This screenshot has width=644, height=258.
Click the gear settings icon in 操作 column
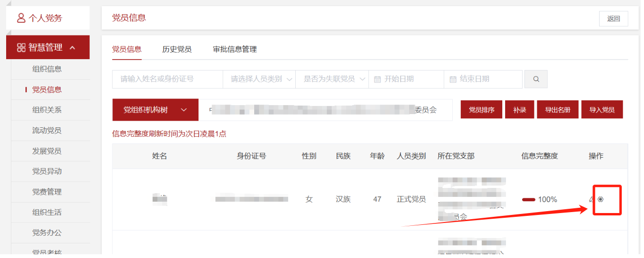point(601,199)
